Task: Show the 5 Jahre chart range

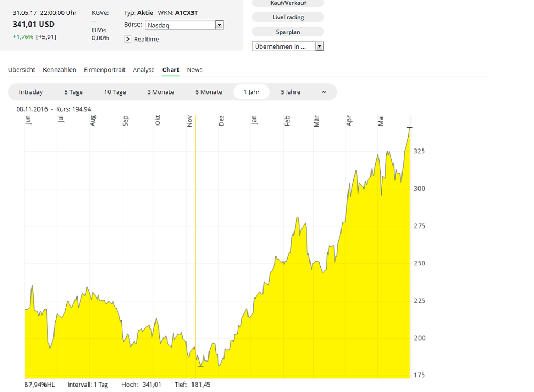Action: [291, 92]
